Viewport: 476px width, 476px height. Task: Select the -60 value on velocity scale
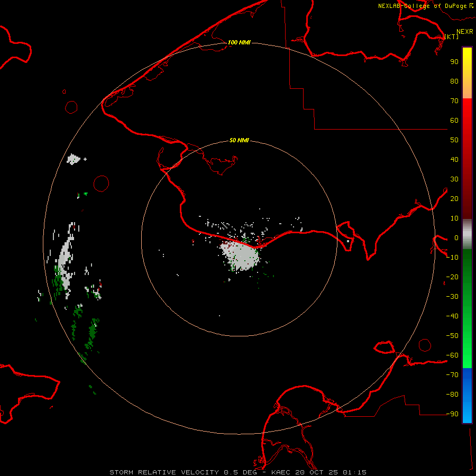click(452, 355)
